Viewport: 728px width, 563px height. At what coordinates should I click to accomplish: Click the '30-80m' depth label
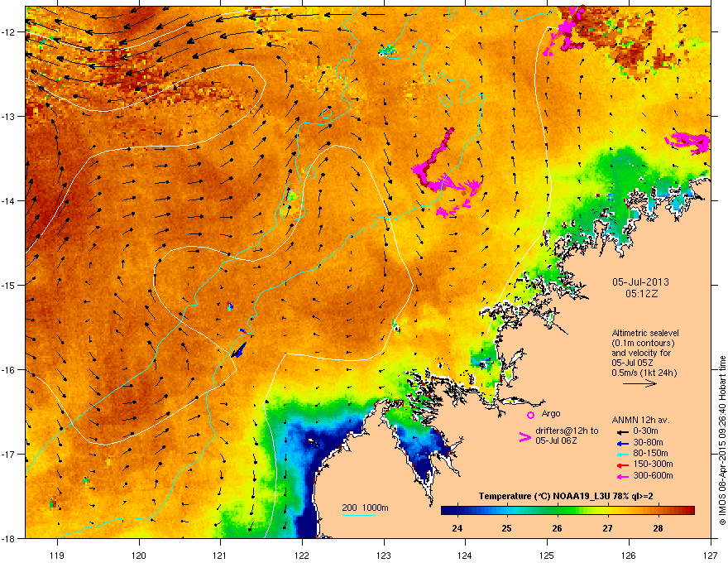pyautogui.click(x=649, y=442)
